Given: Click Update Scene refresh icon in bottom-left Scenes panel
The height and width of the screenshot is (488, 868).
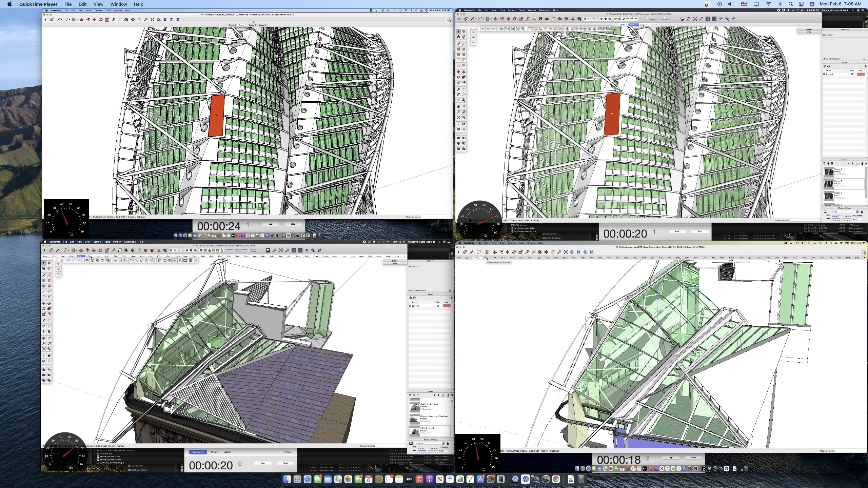Looking at the screenshot, I should click(410, 395).
